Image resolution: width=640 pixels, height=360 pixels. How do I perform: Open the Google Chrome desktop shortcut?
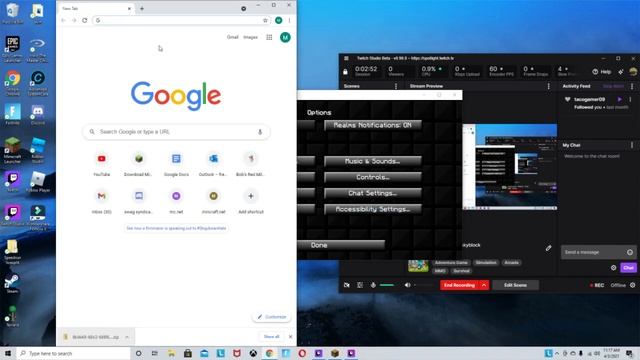click(13, 82)
